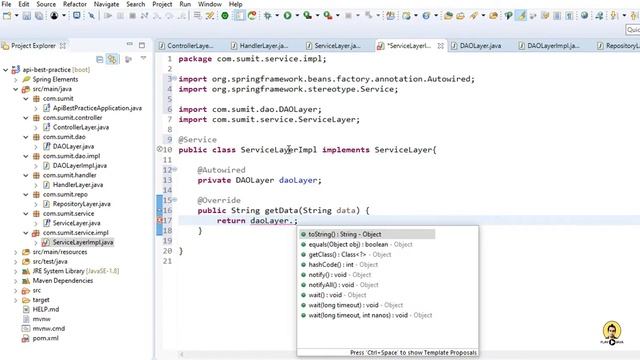Close the ServiceLayerImpl editor tab
640x360 pixels.
click(440, 46)
